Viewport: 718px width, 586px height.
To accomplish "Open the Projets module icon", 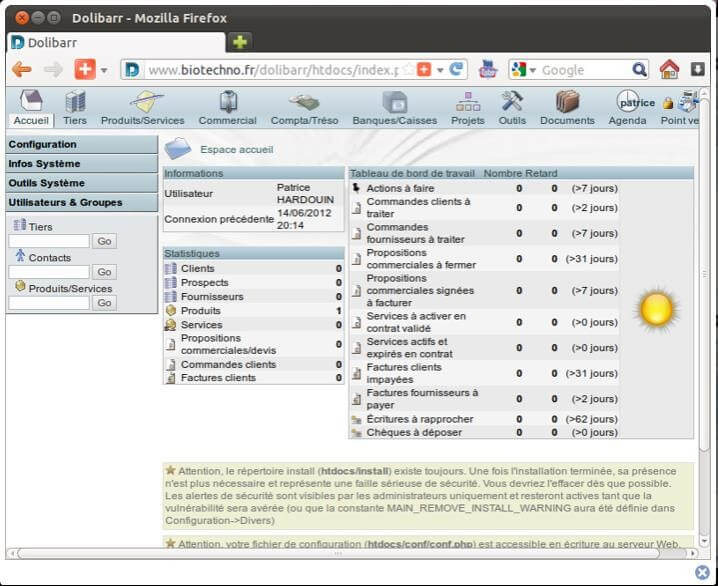I will [x=467, y=102].
